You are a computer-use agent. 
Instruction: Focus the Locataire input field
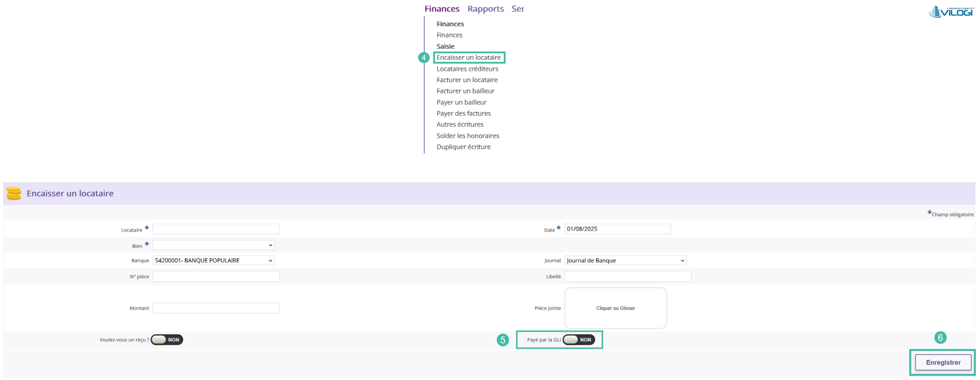tap(216, 229)
